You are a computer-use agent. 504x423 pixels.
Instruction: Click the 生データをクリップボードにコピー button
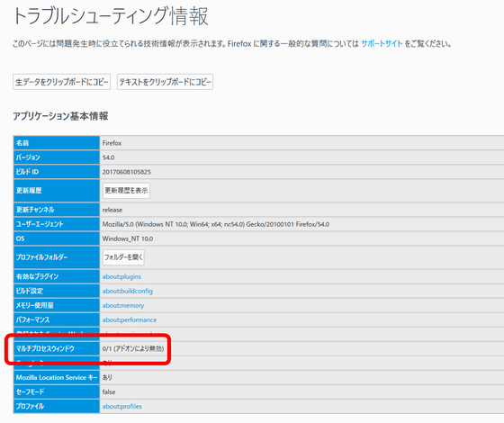click(x=62, y=82)
